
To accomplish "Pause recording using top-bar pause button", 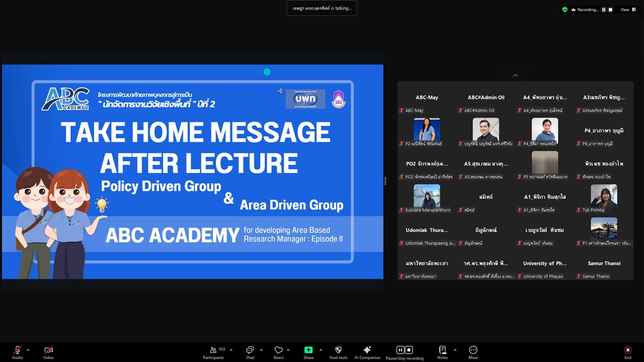I will tap(604, 10).
